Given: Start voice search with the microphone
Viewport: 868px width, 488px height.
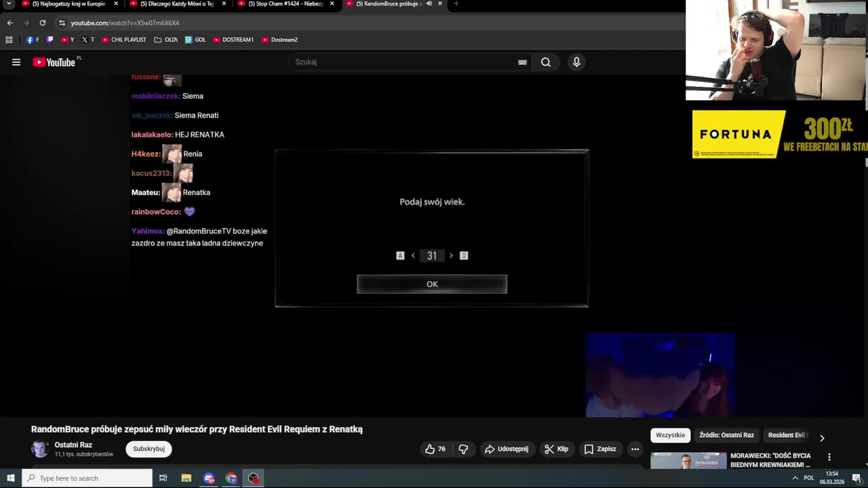Looking at the screenshot, I should click(576, 62).
